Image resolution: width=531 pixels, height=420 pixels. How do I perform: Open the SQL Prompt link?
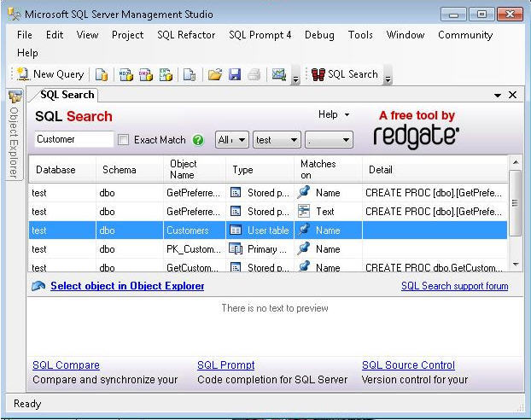point(226,365)
